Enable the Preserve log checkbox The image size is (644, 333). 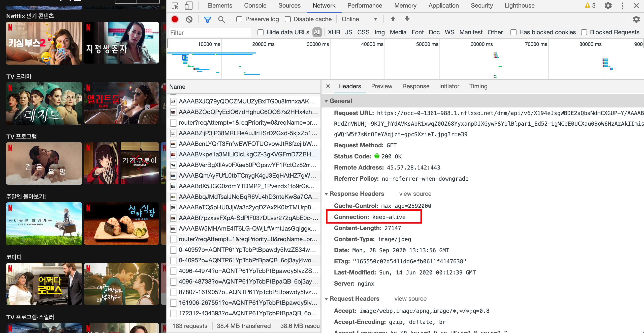(239, 19)
